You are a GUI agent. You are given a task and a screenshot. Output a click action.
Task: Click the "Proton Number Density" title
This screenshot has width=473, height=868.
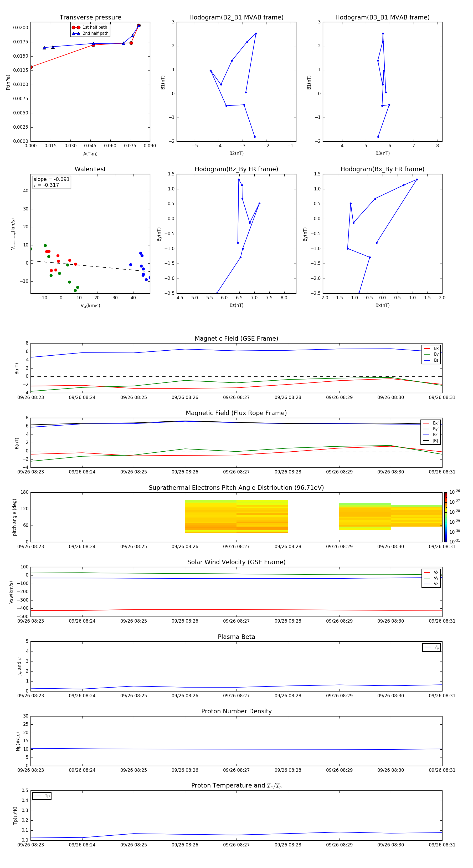click(x=236, y=711)
